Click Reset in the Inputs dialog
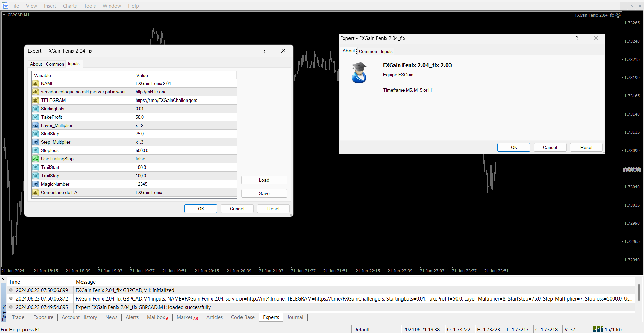Viewport: 644px width, 333px height. 273,209
